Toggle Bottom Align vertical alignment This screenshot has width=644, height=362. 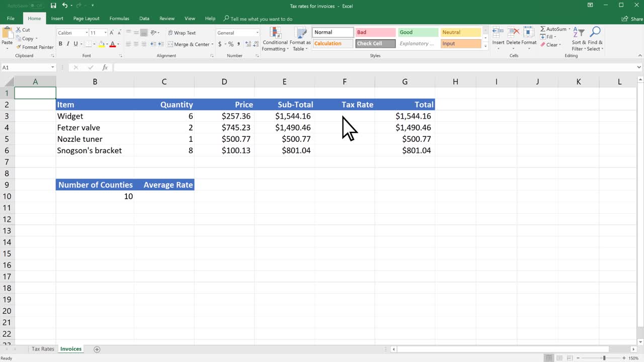[x=144, y=33]
